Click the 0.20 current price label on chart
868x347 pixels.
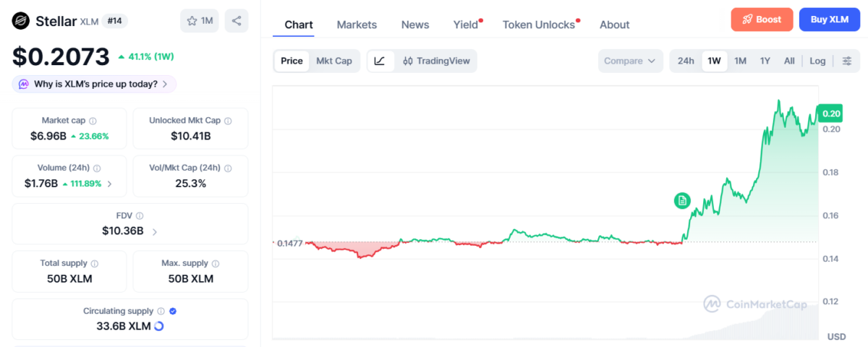[x=832, y=113]
